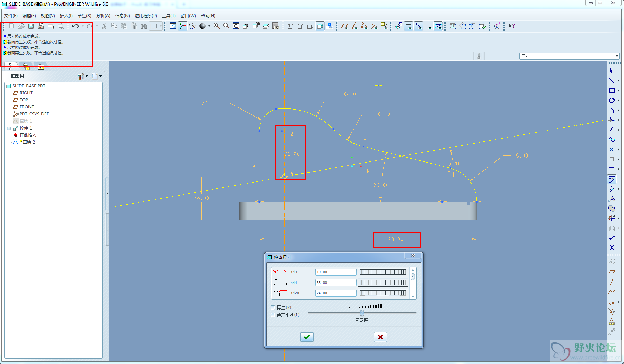Image resolution: width=624 pixels, height=364 pixels.
Task: Open the 尺寸 filter dropdown
Action: click(x=617, y=56)
